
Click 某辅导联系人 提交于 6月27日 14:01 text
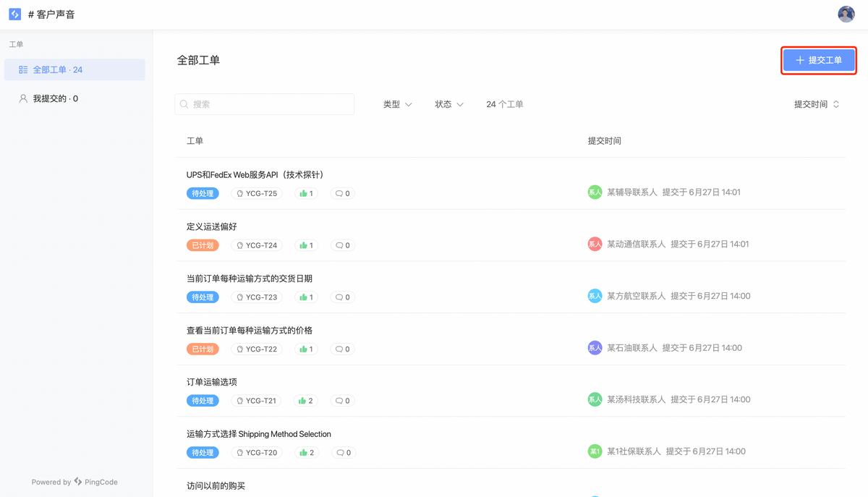coord(673,192)
